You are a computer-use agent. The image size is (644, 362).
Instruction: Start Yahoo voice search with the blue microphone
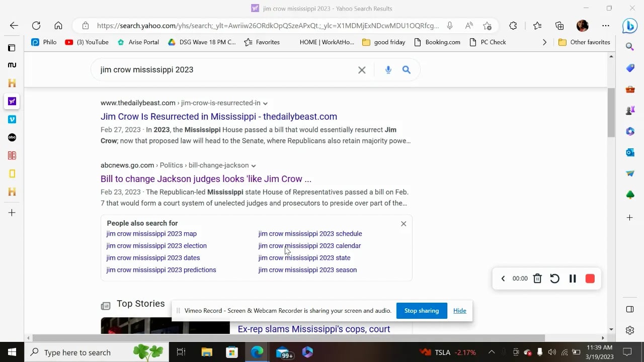[x=388, y=70]
